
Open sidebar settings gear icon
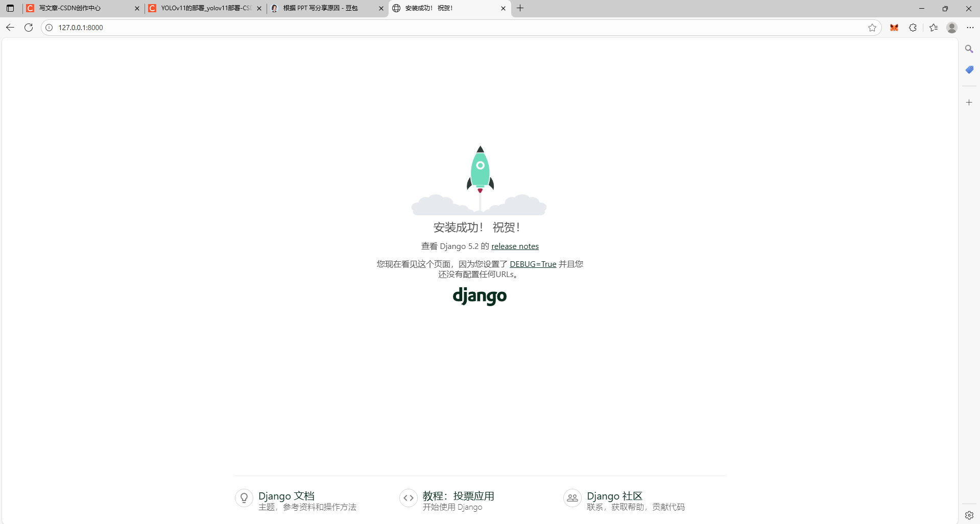pyautogui.click(x=969, y=515)
